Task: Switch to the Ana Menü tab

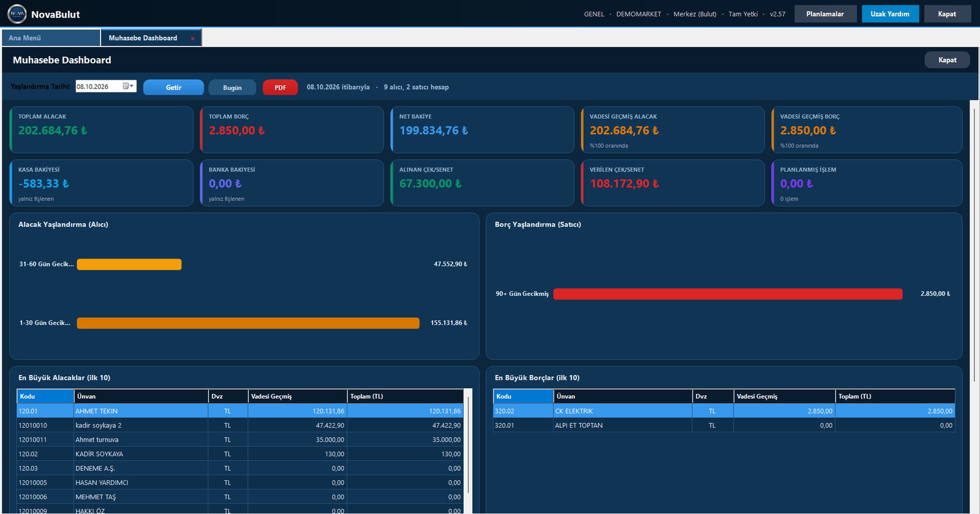Action: (x=51, y=38)
